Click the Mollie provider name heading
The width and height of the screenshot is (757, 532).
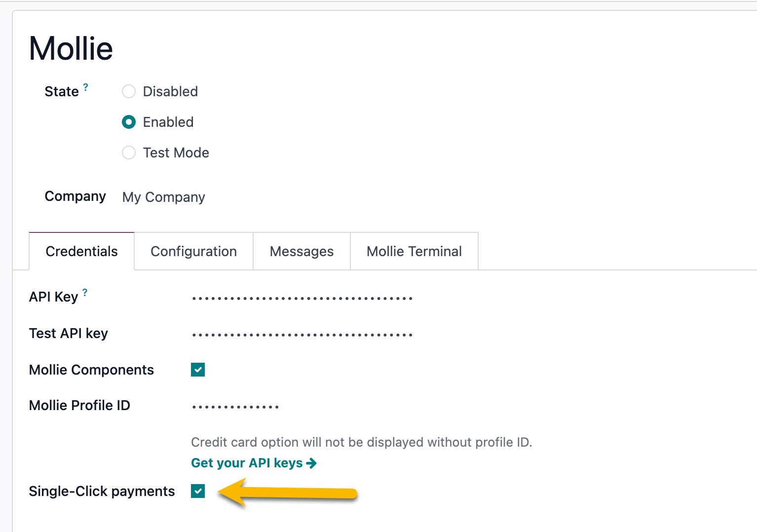point(71,48)
